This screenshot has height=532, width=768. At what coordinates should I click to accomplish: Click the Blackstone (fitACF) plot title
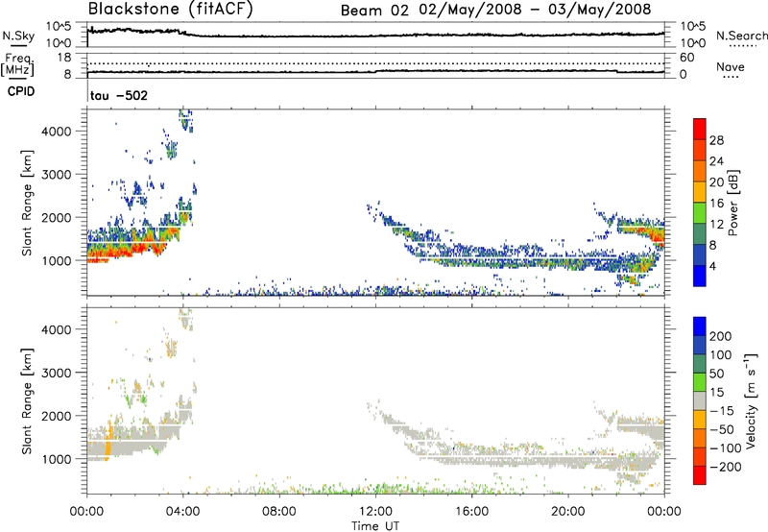[x=171, y=9]
